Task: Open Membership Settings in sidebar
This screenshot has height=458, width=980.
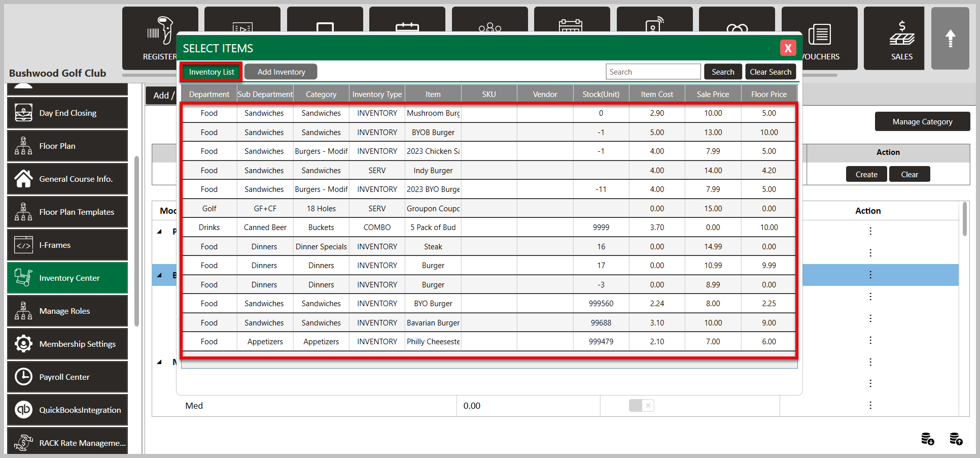Action: click(67, 344)
